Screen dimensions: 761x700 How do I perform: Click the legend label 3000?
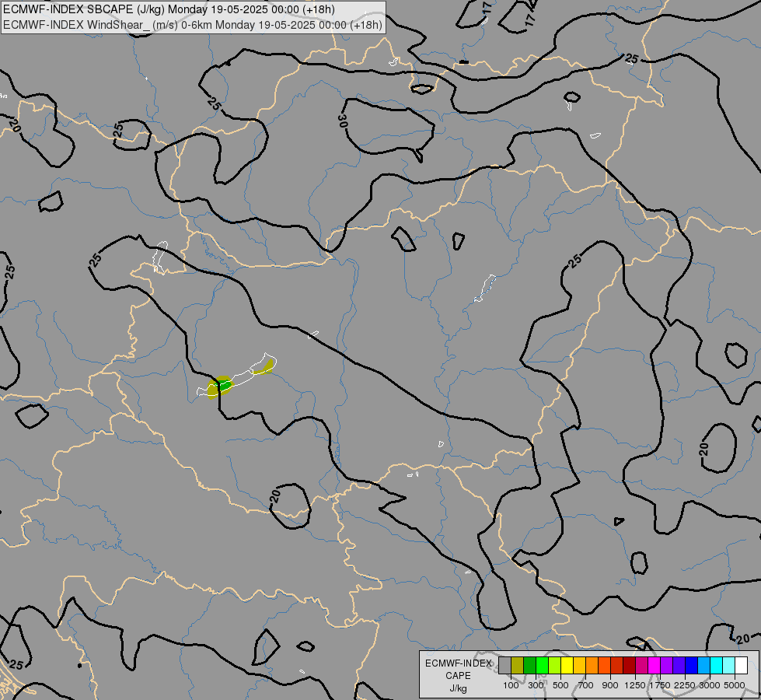click(710, 685)
